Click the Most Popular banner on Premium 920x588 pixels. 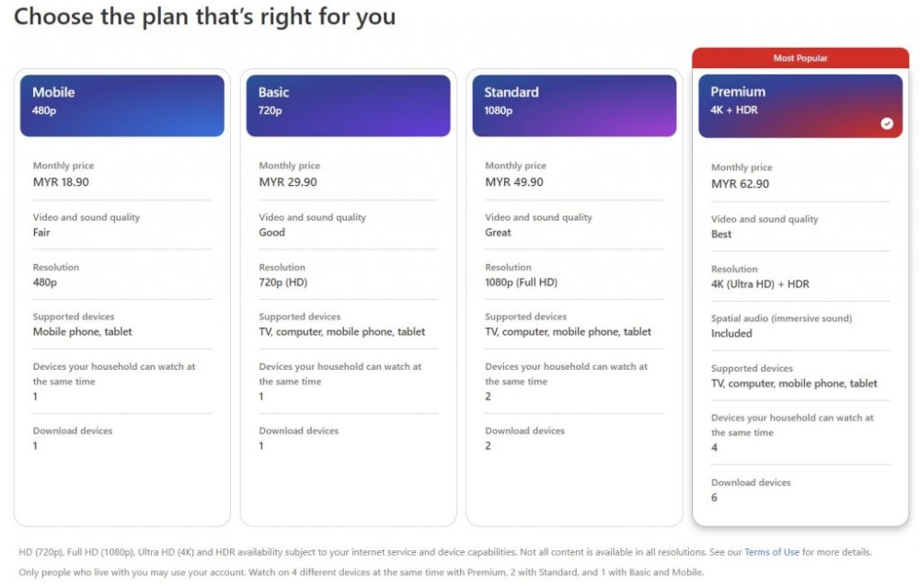pyautogui.click(x=799, y=57)
